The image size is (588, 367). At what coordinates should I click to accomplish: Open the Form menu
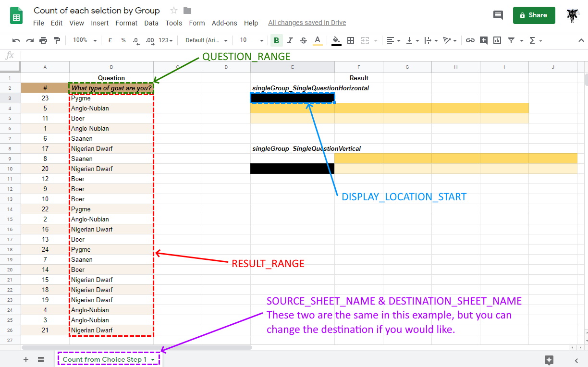coord(197,23)
